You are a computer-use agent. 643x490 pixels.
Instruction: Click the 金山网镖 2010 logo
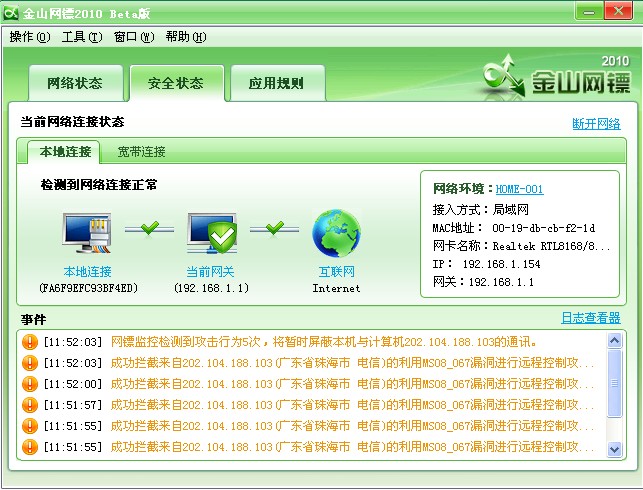click(557, 77)
